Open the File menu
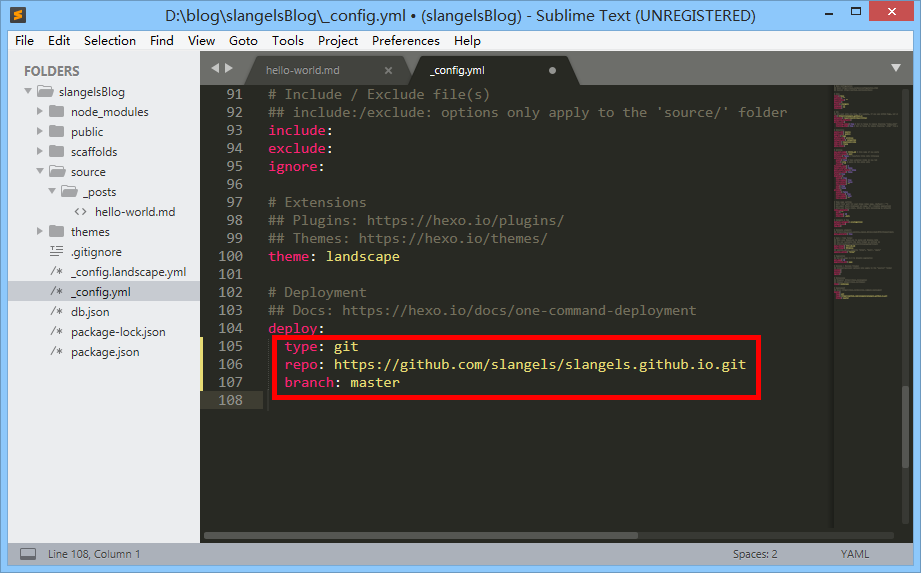Screen dimensions: 921x573 24,41
